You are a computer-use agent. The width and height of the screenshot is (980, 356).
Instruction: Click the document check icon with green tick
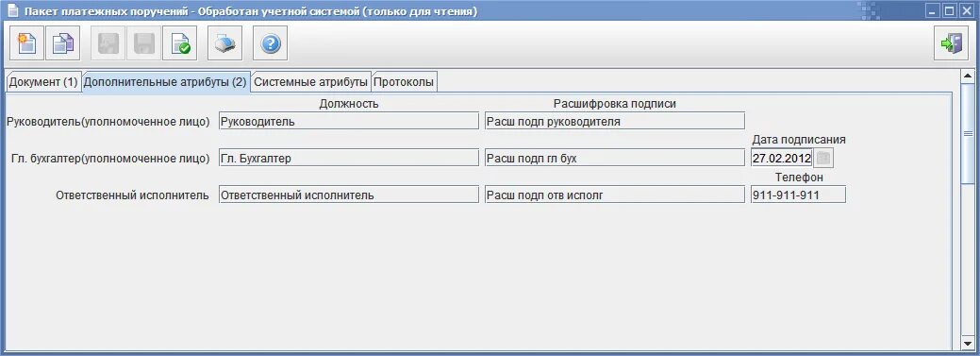[180, 43]
